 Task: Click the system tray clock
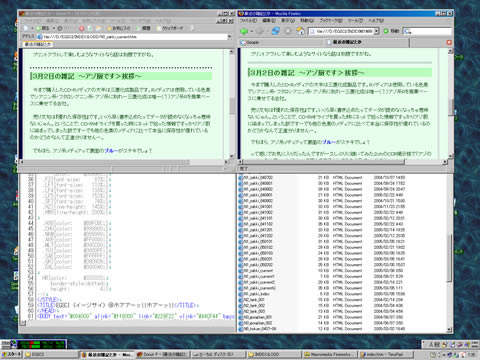click(x=472, y=355)
